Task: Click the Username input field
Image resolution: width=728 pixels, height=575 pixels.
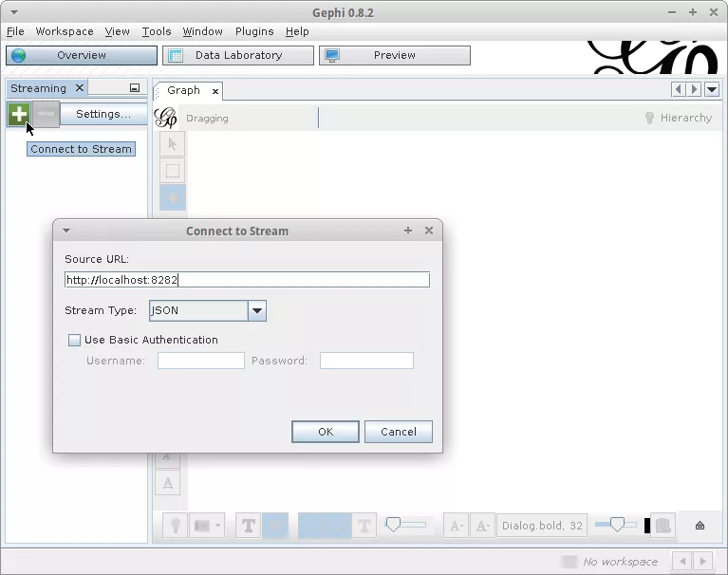Action: [x=201, y=361]
